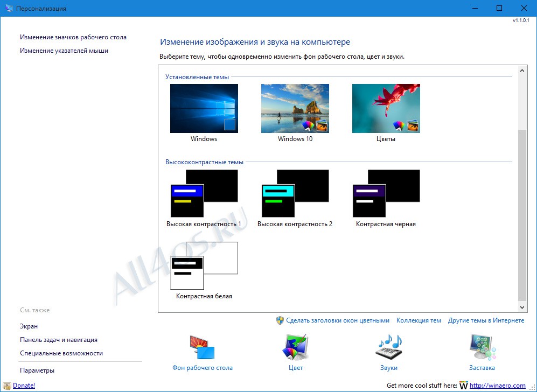537x392 pixels.
Task: Click the shield icon beside colored titlebars link
Action: point(280,320)
